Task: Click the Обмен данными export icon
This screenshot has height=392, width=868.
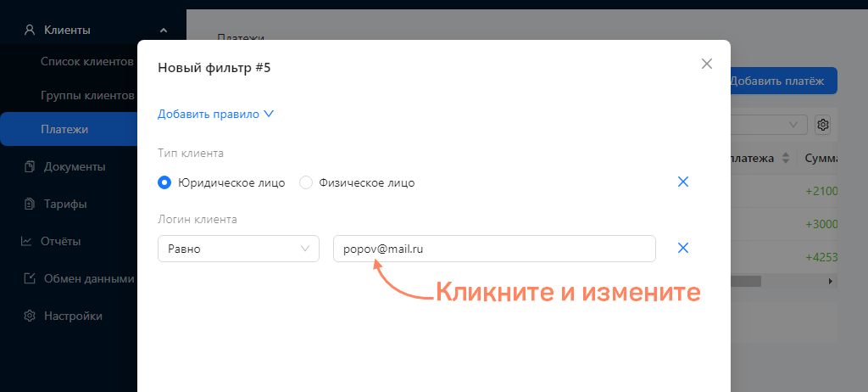Action: pyautogui.click(x=30, y=278)
